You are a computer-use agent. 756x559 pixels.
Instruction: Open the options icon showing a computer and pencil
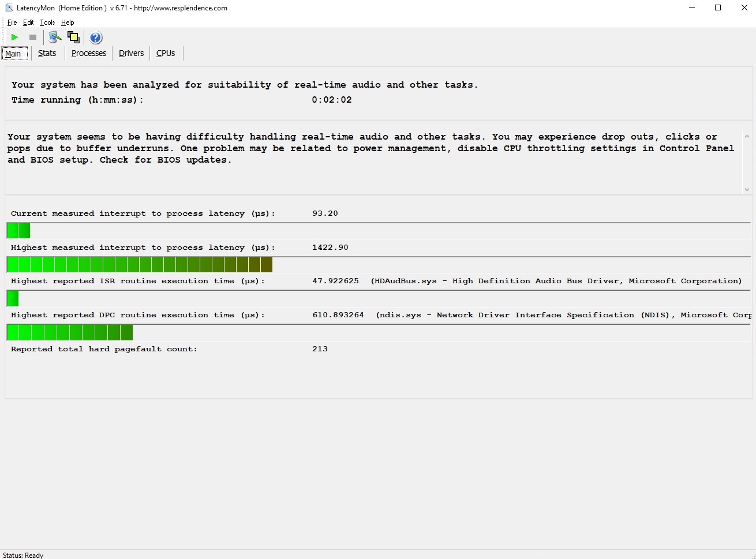(55, 37)
